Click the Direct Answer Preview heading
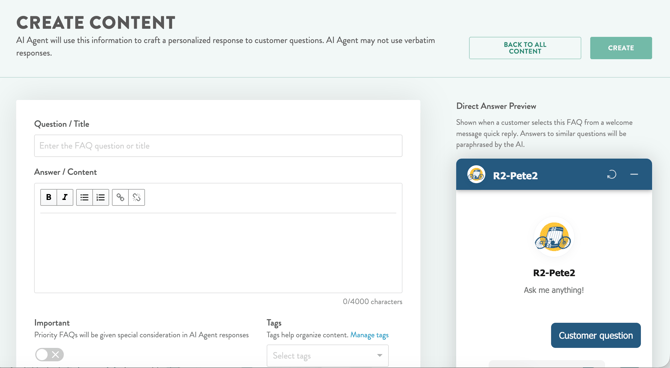The height and width of the screenshot is (368, 670). [x=496, y=106]
